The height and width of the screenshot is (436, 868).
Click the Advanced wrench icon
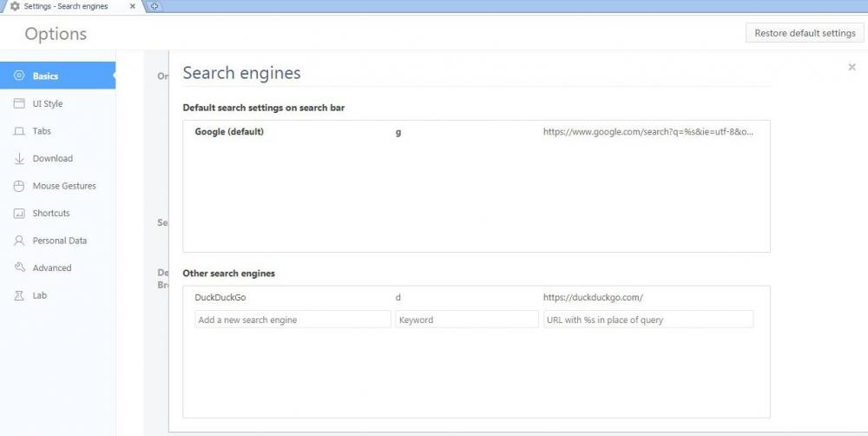click(19, 268)
